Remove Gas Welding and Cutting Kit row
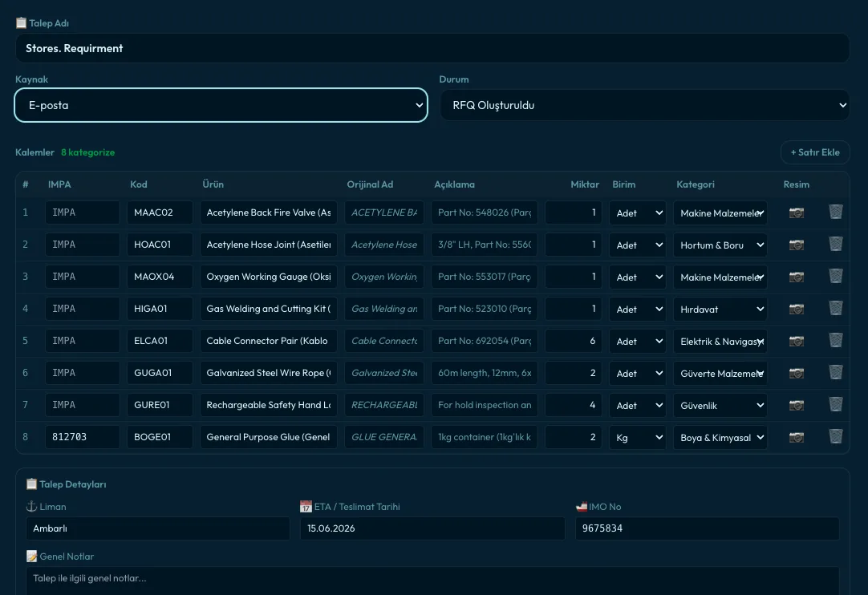 835,308
